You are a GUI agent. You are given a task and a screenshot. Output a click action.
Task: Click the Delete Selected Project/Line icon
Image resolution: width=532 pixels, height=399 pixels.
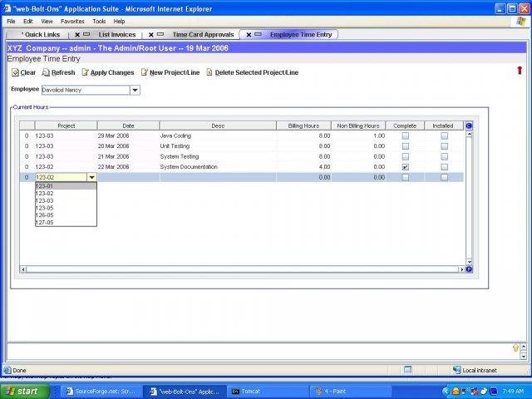tap(209, 72)
